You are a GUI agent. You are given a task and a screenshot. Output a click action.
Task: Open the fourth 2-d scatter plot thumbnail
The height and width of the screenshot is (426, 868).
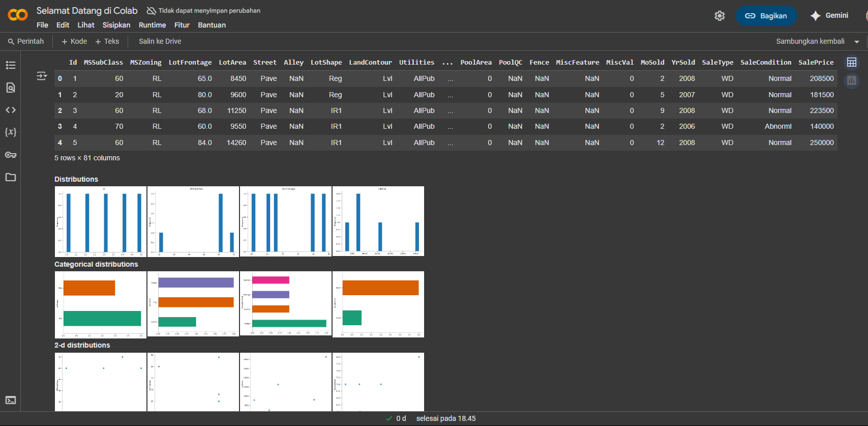378,382
